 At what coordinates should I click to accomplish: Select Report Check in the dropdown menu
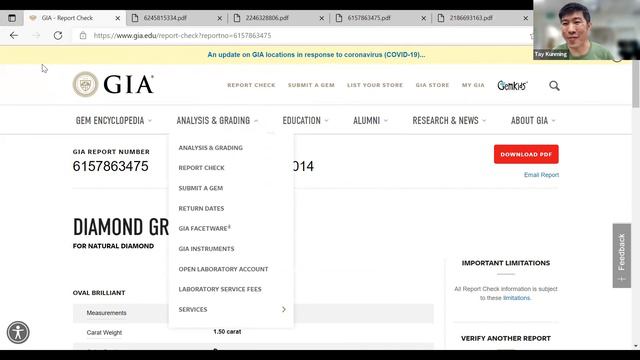(x=202, y=168)
